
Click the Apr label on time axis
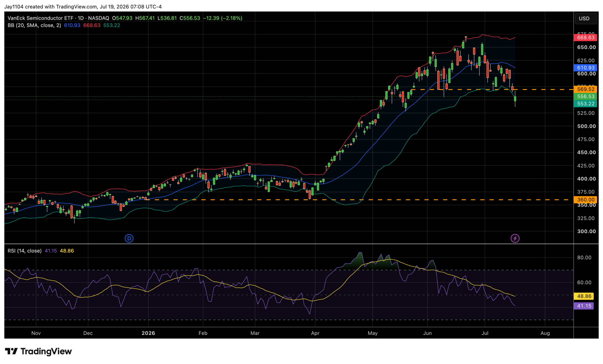click(x=315, y=333)
